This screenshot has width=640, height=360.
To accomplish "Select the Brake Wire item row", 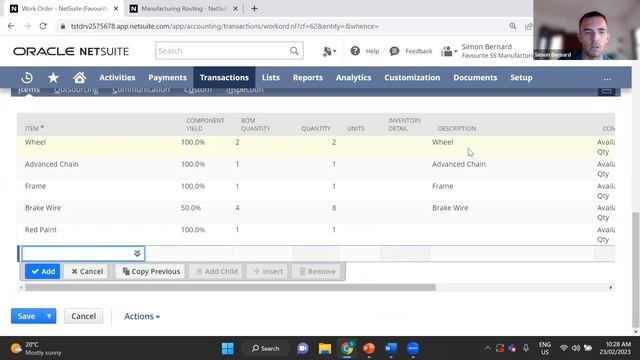I will 316,212.
